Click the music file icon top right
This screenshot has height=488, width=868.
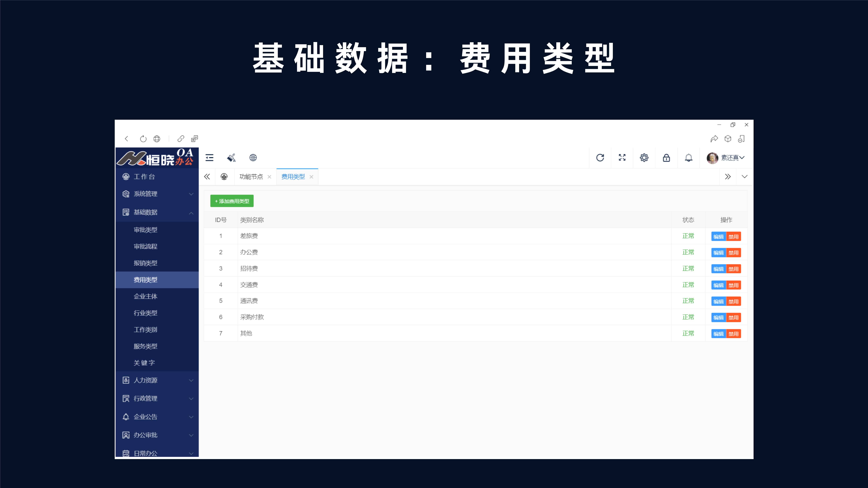pyautogui.click(x=741, y=139)
